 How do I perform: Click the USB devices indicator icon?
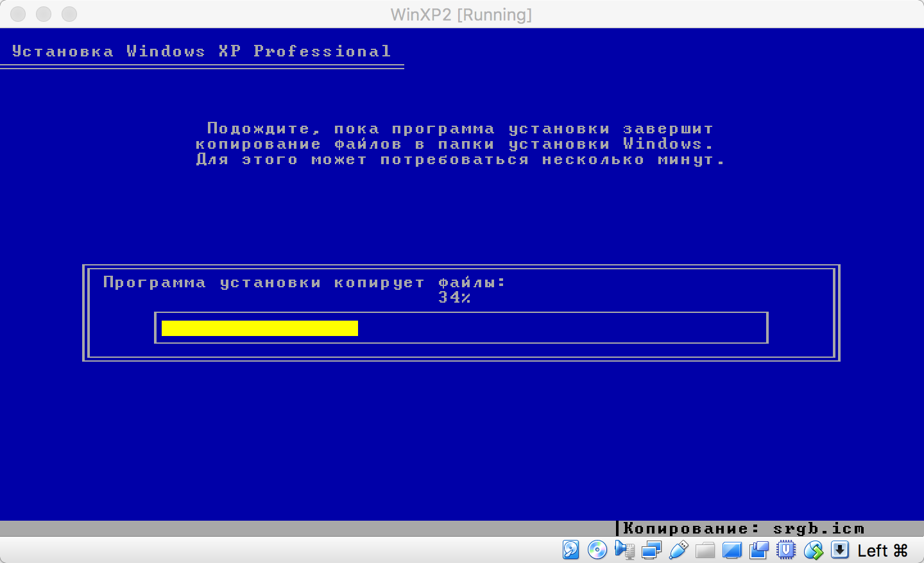678,550
